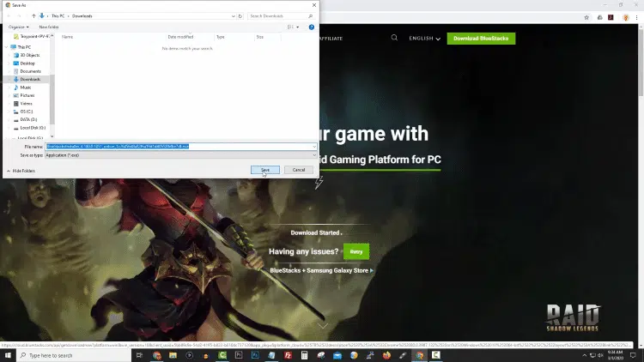Open the File name history dropdown arrow
644x362 pixels.
[314, 147]
